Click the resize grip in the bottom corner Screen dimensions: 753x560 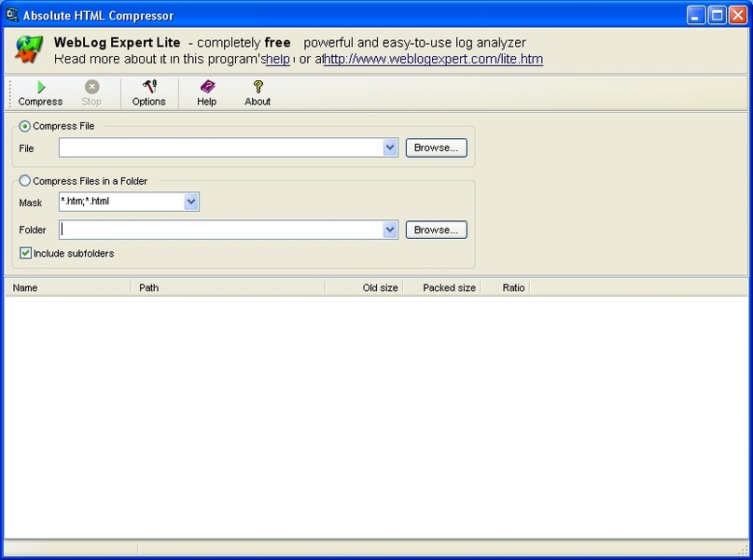point(744,549)
